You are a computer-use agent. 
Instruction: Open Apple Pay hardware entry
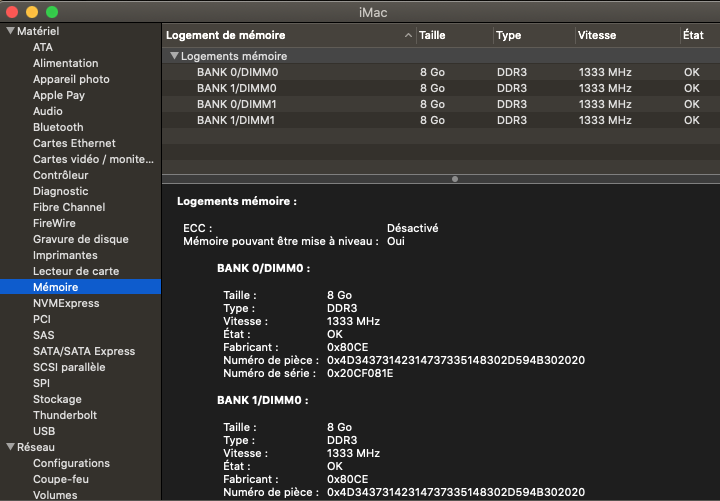click(59, 96)
